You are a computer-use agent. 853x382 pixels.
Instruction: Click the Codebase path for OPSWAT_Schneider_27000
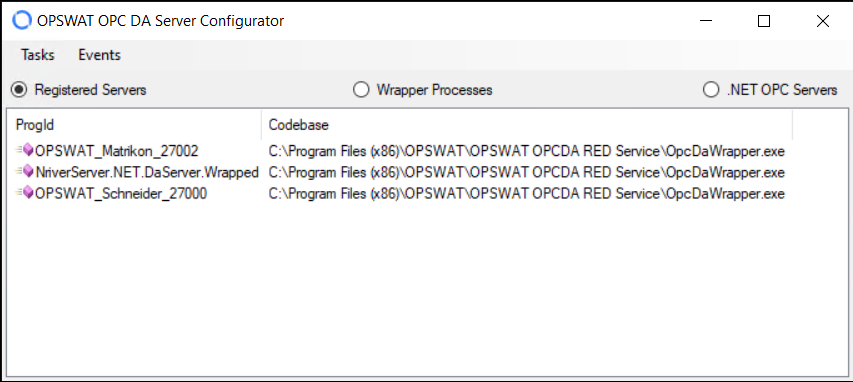(x=527, y=194)
